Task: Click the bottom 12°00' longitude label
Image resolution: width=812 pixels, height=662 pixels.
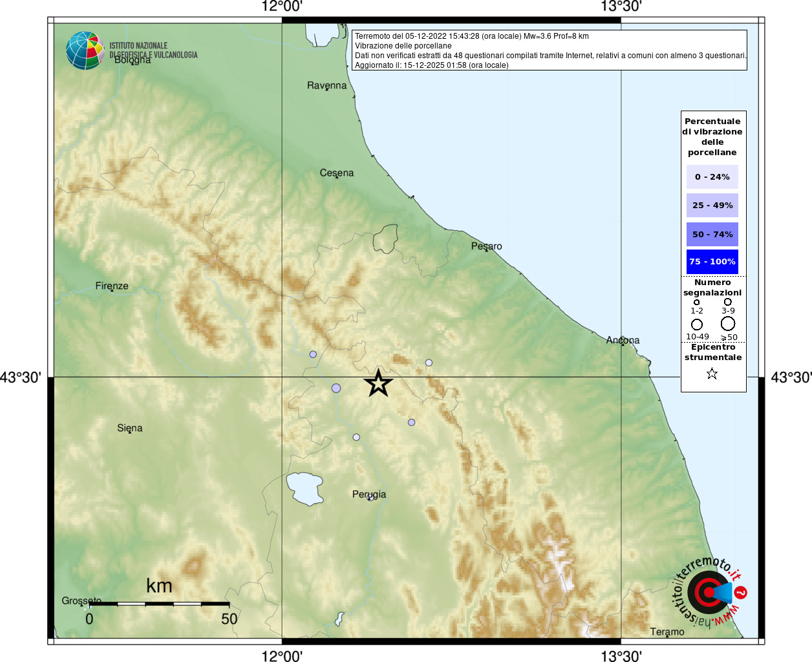Action: coord(282,656)
